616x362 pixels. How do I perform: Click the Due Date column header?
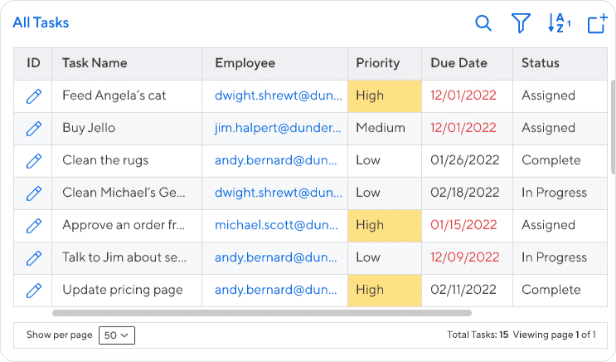[467, 63]
